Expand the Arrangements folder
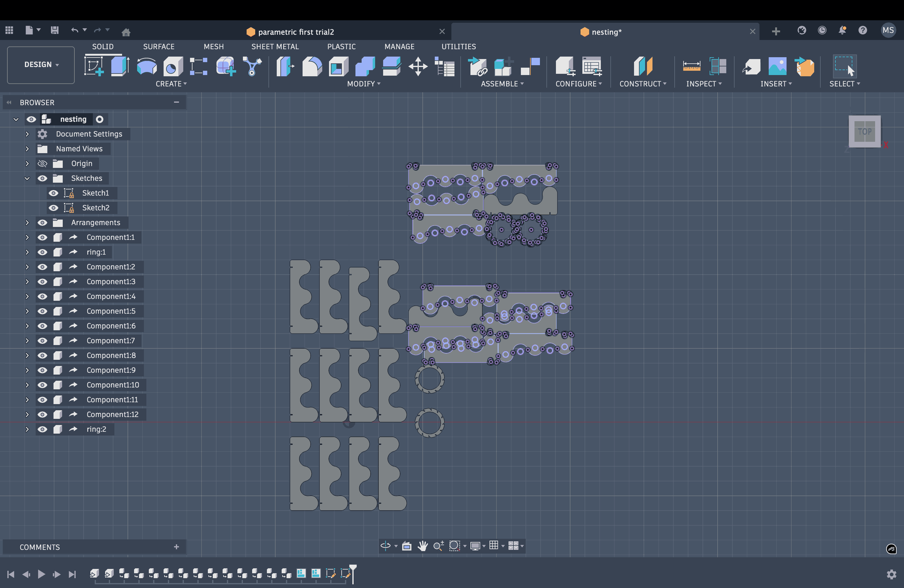The width and height of the screenshot is (904, 588). (27, 223)
